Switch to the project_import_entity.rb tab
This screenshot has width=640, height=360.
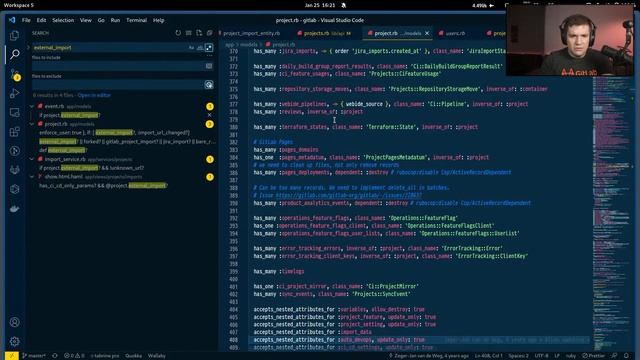click(251, 33)
